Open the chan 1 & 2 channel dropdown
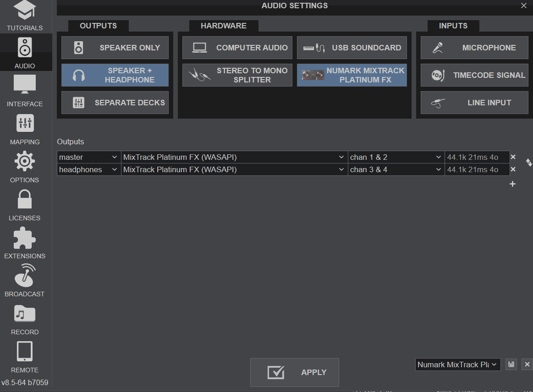Viewport: 533px width, 392px height. coord(396,157)
